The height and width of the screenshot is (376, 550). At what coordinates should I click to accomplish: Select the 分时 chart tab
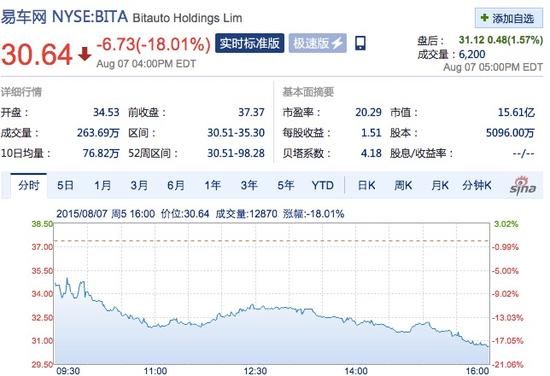28,185
